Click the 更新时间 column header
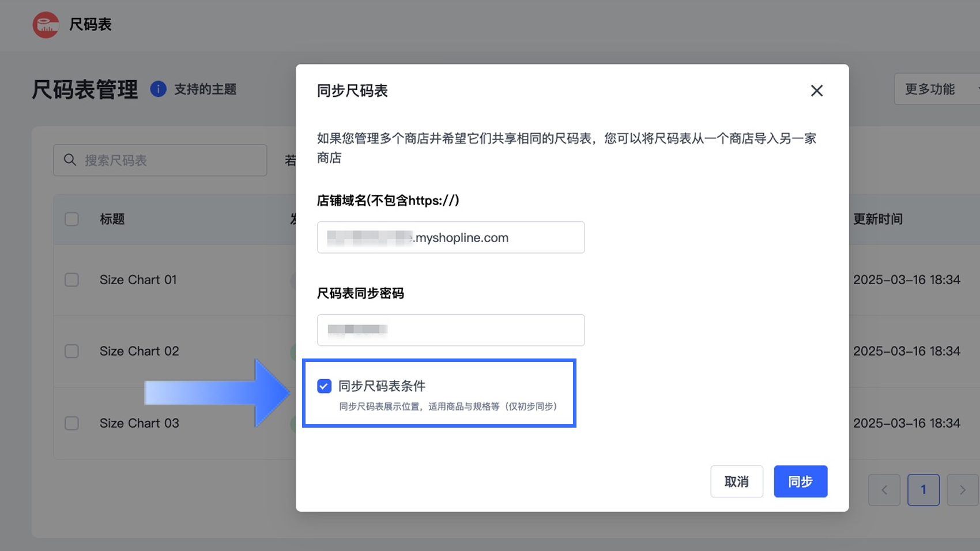Image resolution: width=980 pixels, height=551 pixels. coord(878,219)
